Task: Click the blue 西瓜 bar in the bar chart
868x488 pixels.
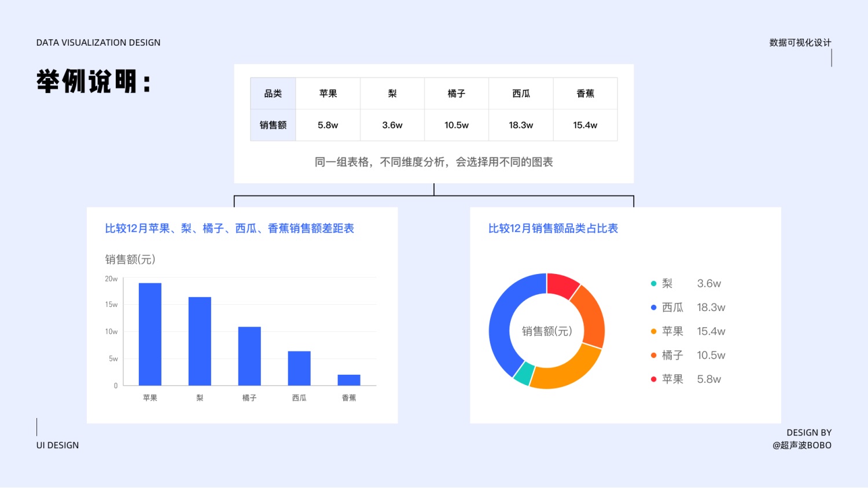Action: point(299,368)
